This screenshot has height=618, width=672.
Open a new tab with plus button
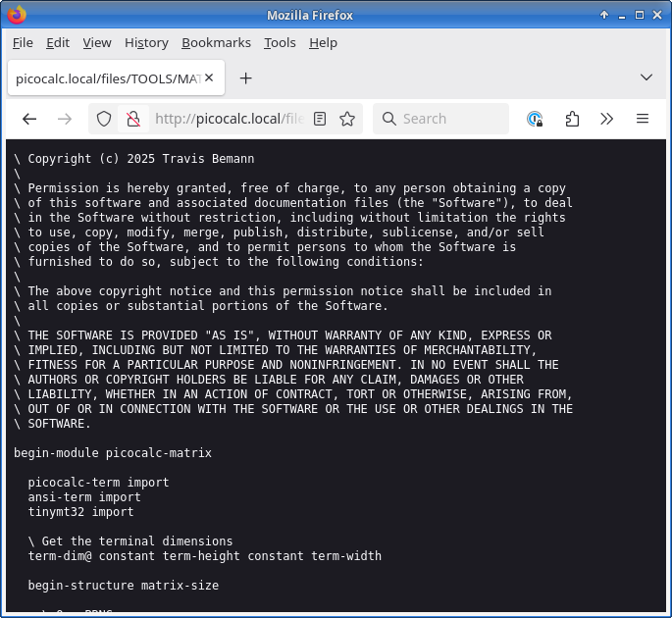pos(245,78)
